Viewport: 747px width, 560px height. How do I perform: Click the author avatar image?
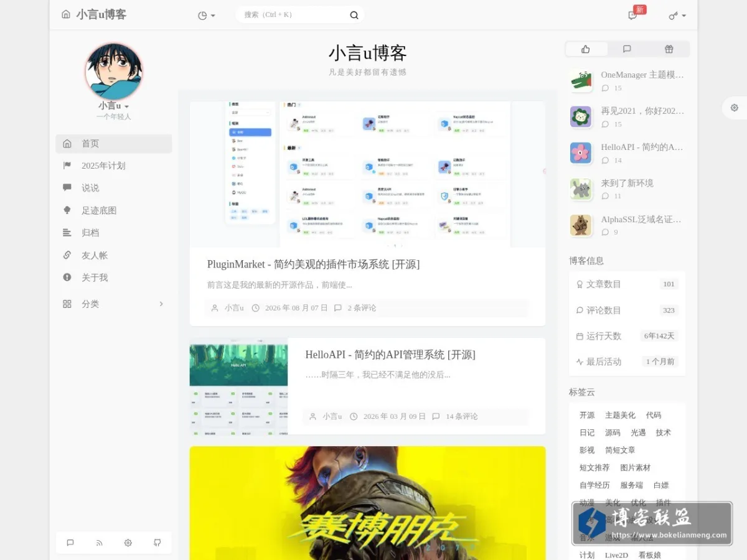[114, 72]
